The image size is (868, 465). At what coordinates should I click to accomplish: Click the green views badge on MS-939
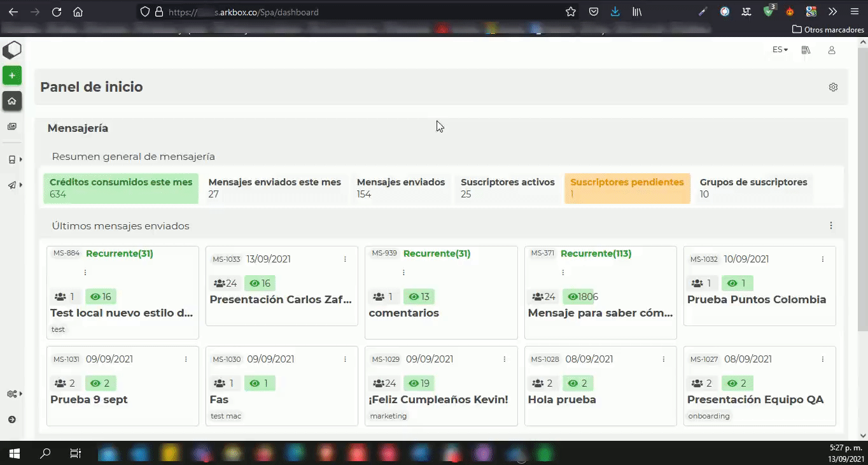point(419,297)
